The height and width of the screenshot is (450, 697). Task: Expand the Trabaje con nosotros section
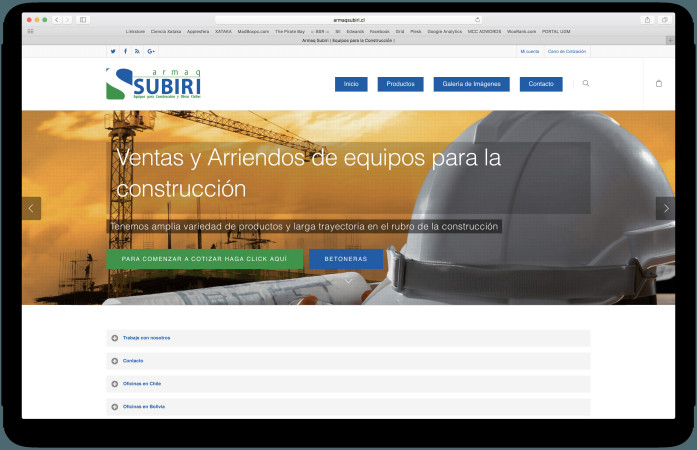pos(348,338)
